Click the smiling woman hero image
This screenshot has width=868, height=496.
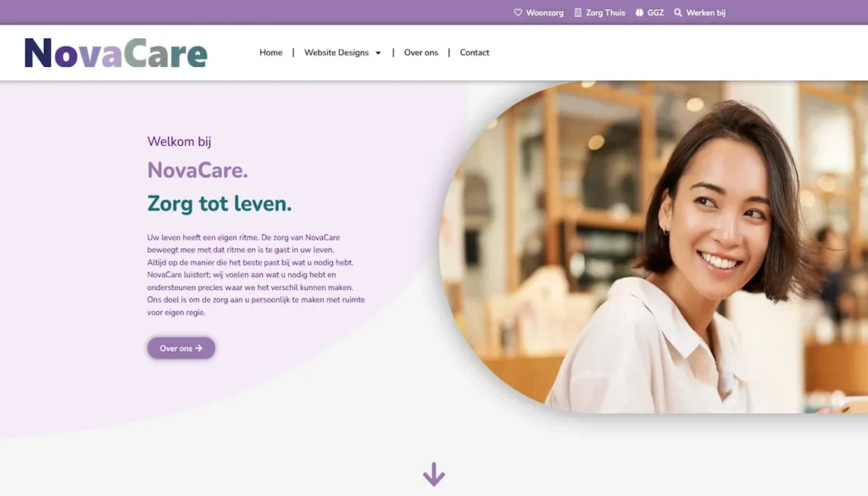(654, 247)
